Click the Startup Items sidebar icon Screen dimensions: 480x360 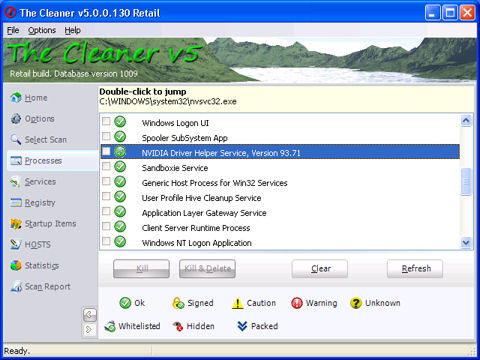point(16,224)
